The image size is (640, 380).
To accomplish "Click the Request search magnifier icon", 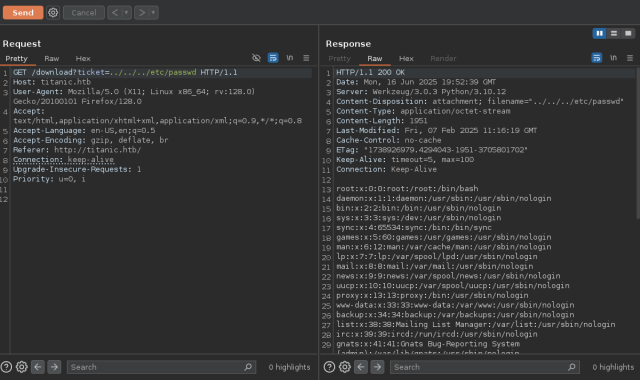I will (x=248, y=367).
